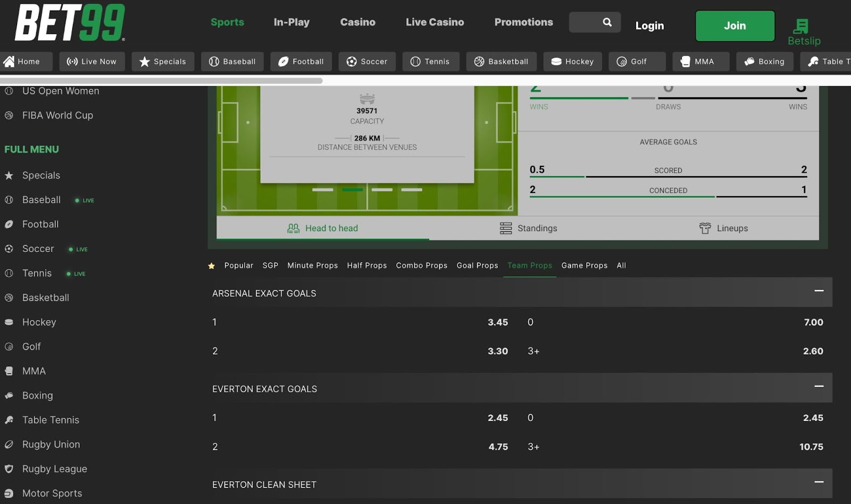Select MMA in the top sports bar
The height and width of the screenshot is (504, 851).
click(701, 62)
